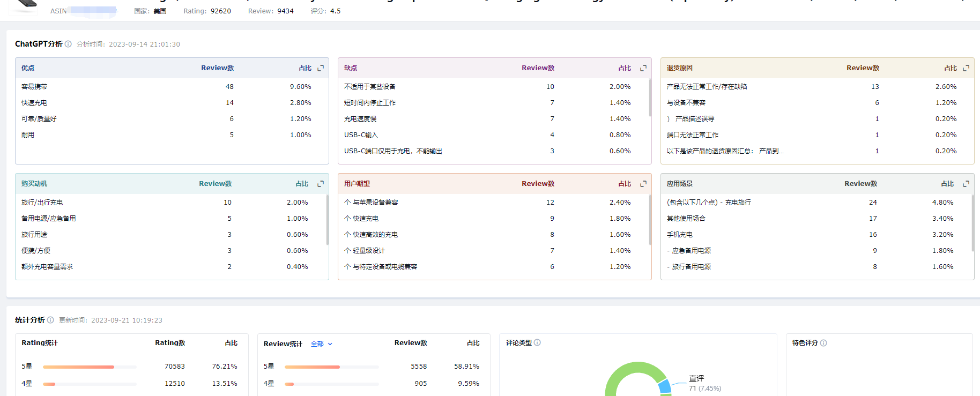Click the 国家: 美国 label
This screenshot has width=980, height=396.
[x=150, y=11]
